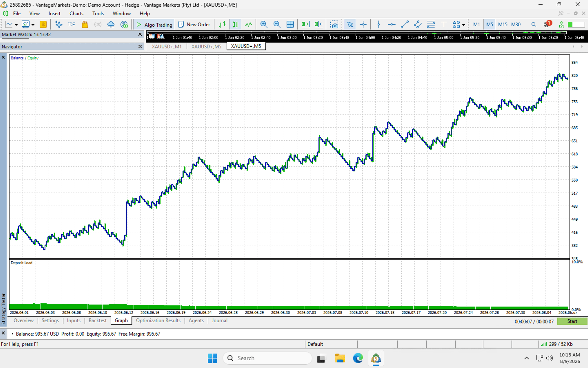Close the Market Watch panel
This screenshot has height=368, width=588.
tap(140, 34)
